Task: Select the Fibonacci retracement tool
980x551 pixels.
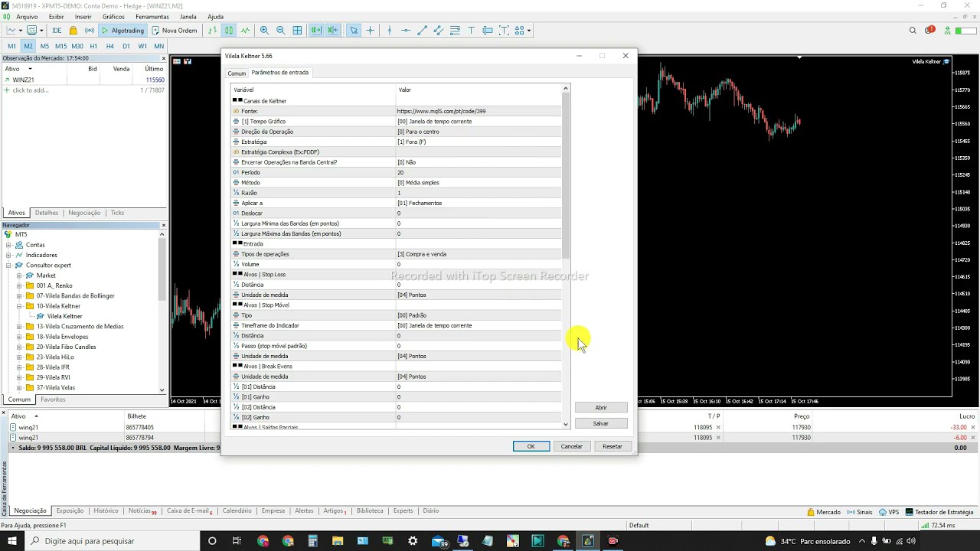Action: pyautogui.click(x=455, y=31)
